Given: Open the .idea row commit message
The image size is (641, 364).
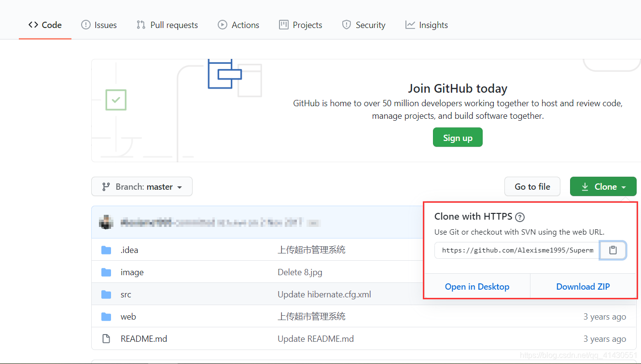Looking at the screenshot, I should pos(311,250).
